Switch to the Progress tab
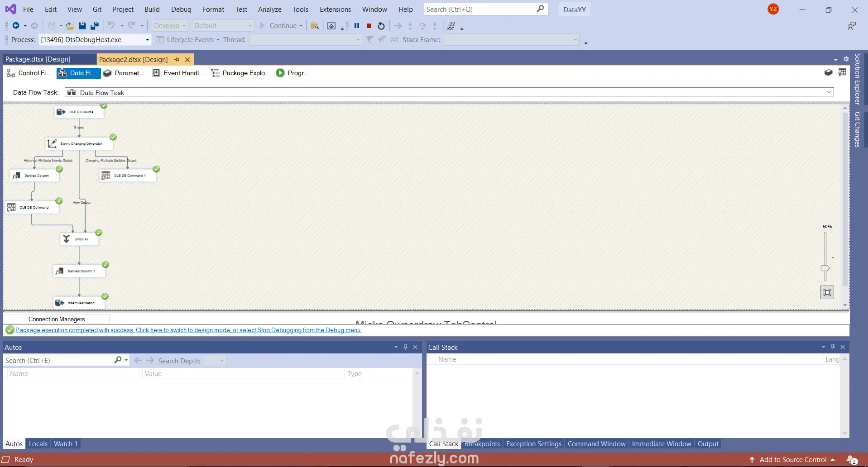The height and width of the screenshot is (467, 868). [293, 73]
